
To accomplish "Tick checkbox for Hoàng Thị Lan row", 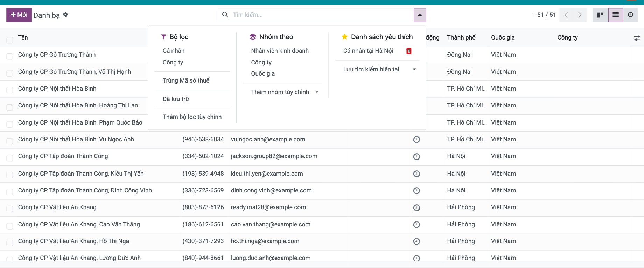I will coord(10,107).
